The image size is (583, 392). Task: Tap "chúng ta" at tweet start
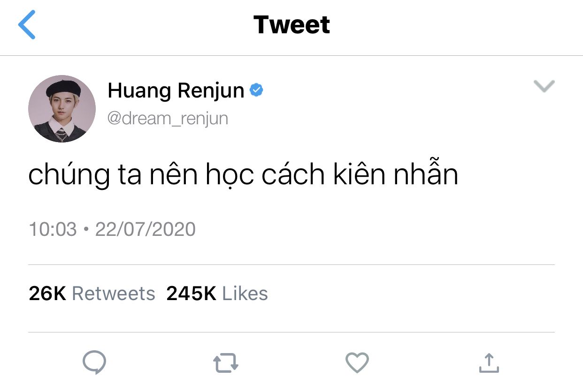[x=85, y=175]
